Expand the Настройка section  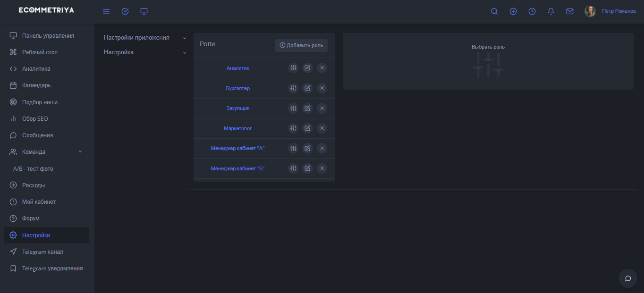(144, 52)
